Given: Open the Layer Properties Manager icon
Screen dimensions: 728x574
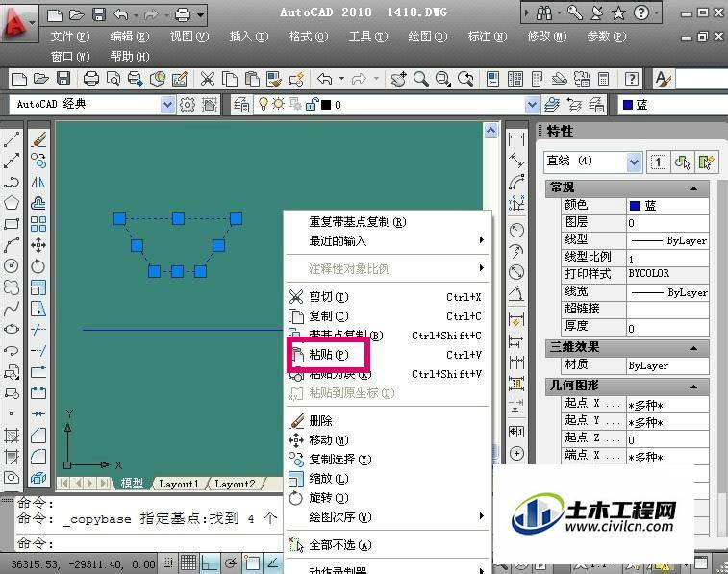Looking at the screenshot, I should (241, 105).
